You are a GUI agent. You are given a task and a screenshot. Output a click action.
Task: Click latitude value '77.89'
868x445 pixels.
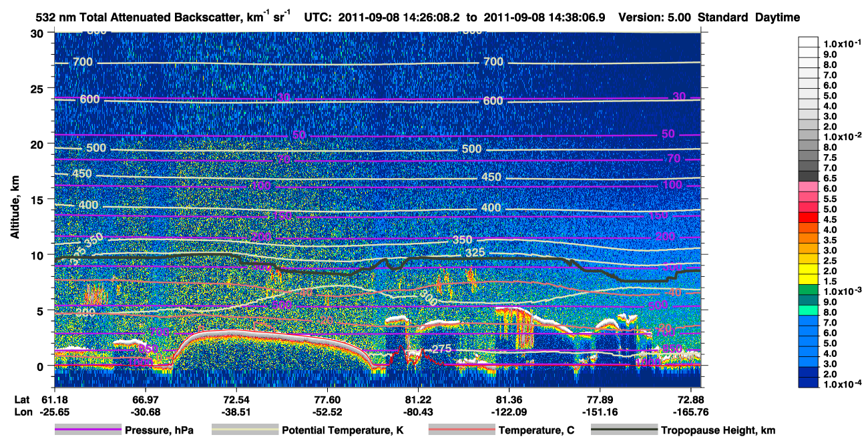point(600,400)
